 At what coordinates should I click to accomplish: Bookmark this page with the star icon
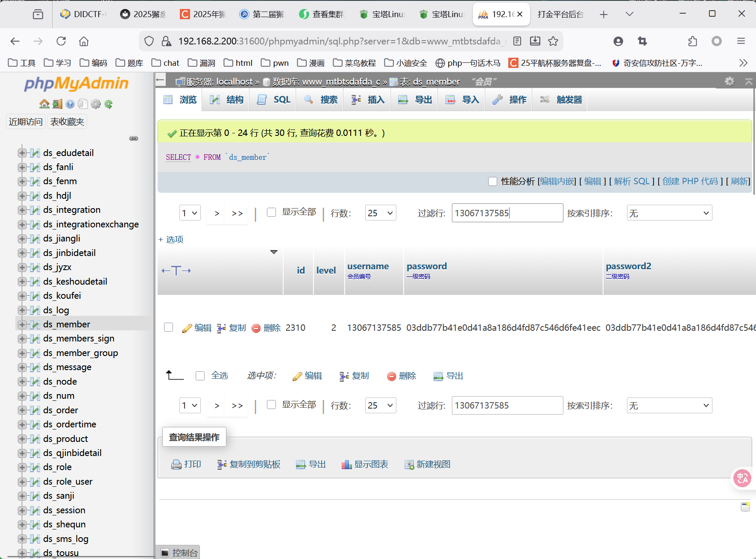click(553, 41)
